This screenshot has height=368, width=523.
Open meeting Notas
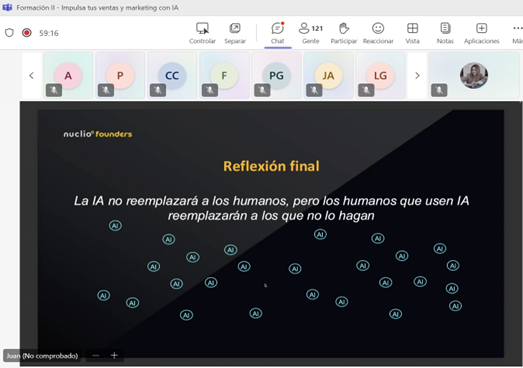click(445, 33)
